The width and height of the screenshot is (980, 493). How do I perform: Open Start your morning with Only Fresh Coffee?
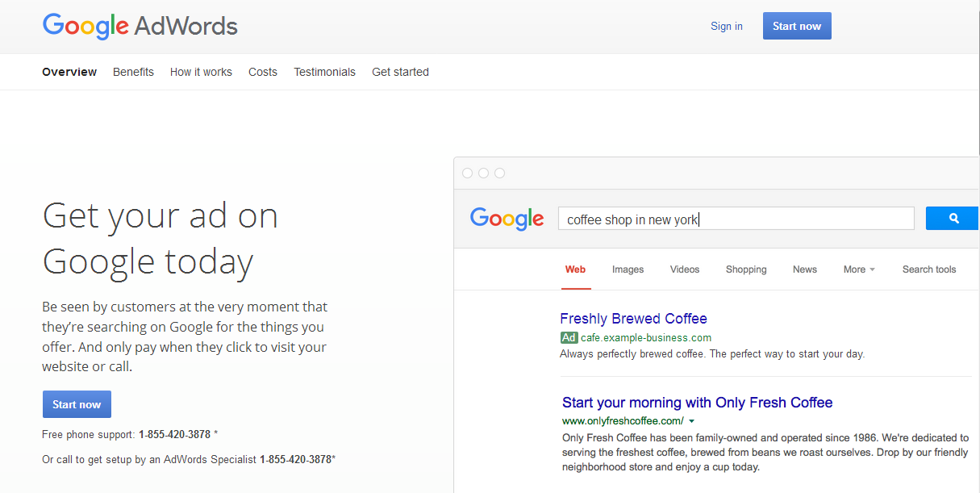(698, 403)
